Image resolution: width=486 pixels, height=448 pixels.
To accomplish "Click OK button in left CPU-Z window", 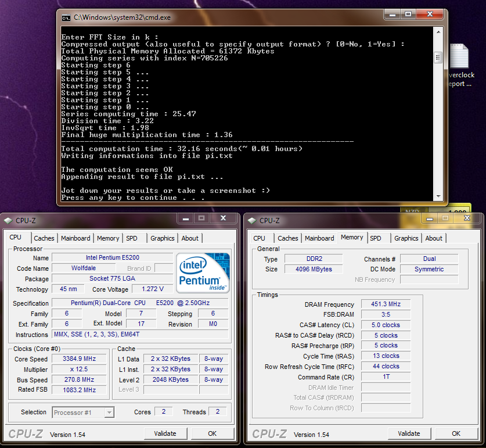I will (x=213, y=433).
